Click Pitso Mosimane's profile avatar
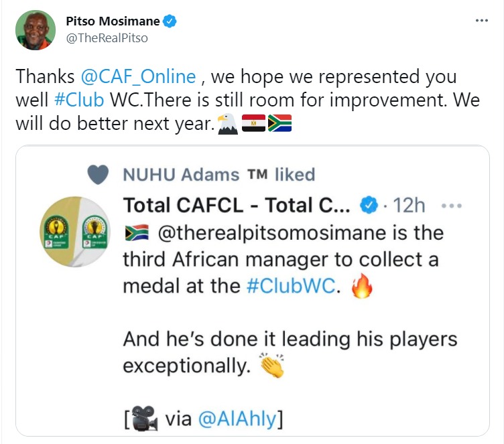 point(35,30)
